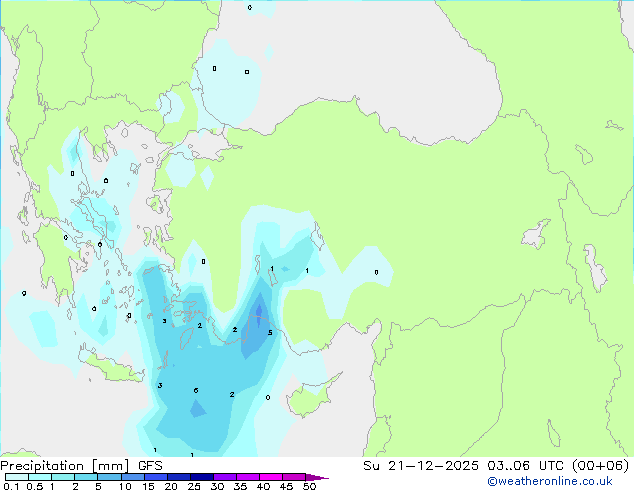This screenshot has height=490, width=634.
Task: Click the '0.5' legend scale label
Action: (x=34, y=486)
